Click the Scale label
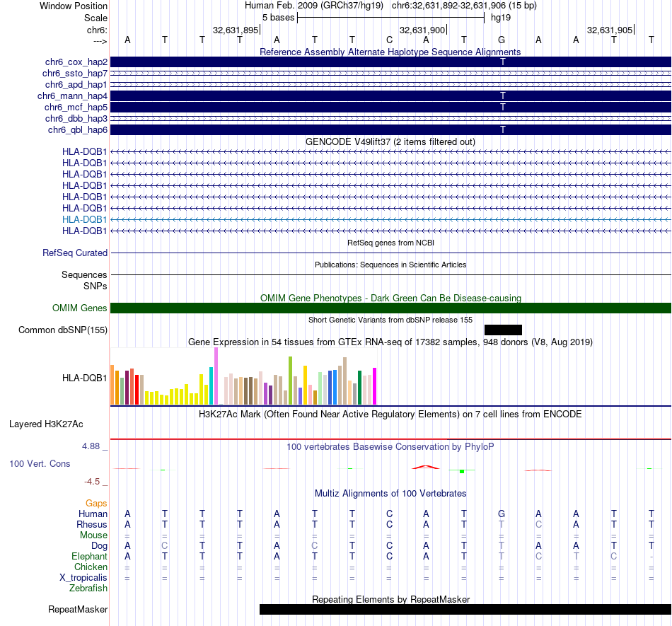The height and width of the screenshot is (626, 672). 96,18
